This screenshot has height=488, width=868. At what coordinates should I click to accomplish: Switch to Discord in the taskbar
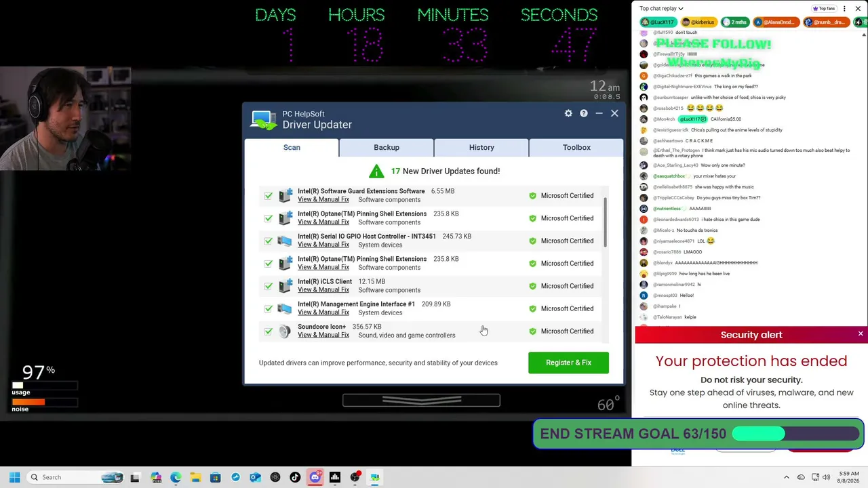[315, 477]
